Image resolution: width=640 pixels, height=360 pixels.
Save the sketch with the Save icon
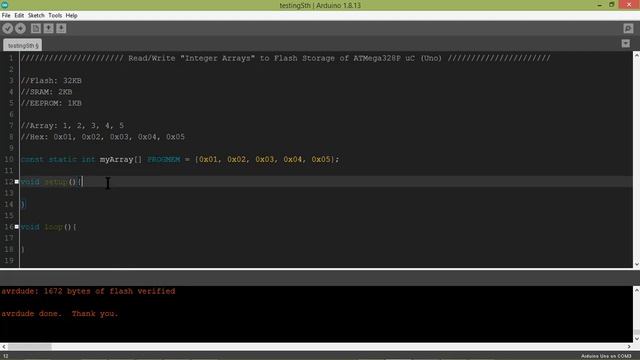point(61,28)
